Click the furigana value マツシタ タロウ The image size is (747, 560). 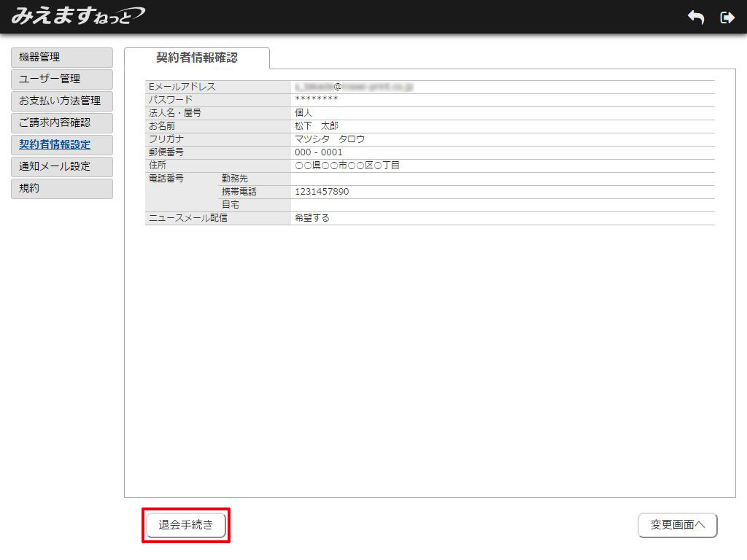point(330,139)
